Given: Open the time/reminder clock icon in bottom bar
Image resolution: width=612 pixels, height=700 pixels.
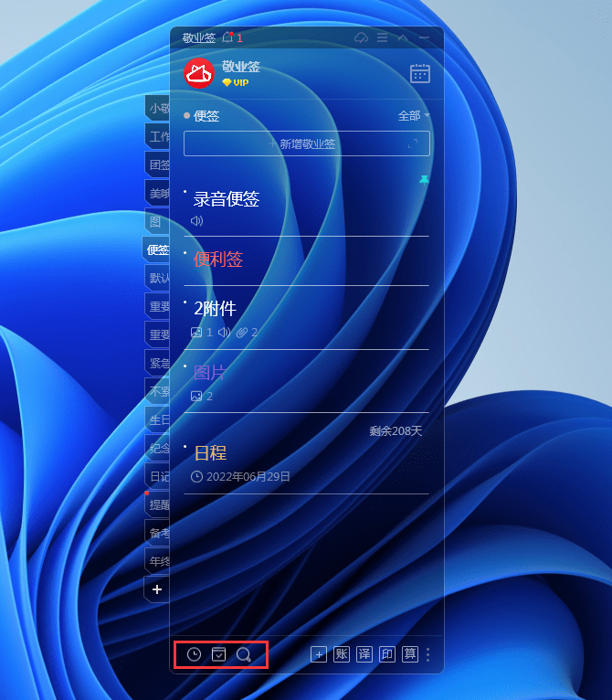Looking at the screenshot, I should click(194, 654).
